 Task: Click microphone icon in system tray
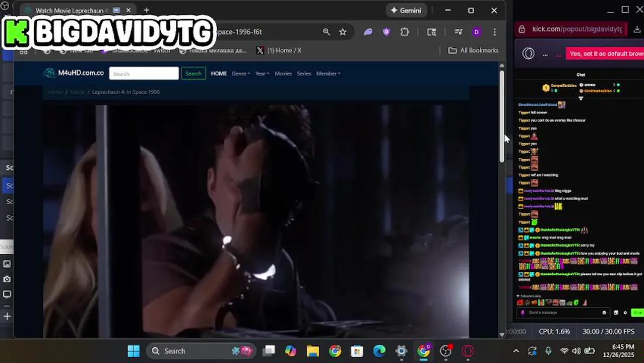coord(548,351)
